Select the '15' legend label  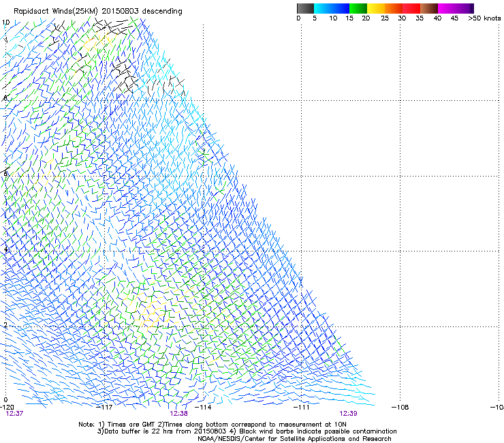point(349,18)
